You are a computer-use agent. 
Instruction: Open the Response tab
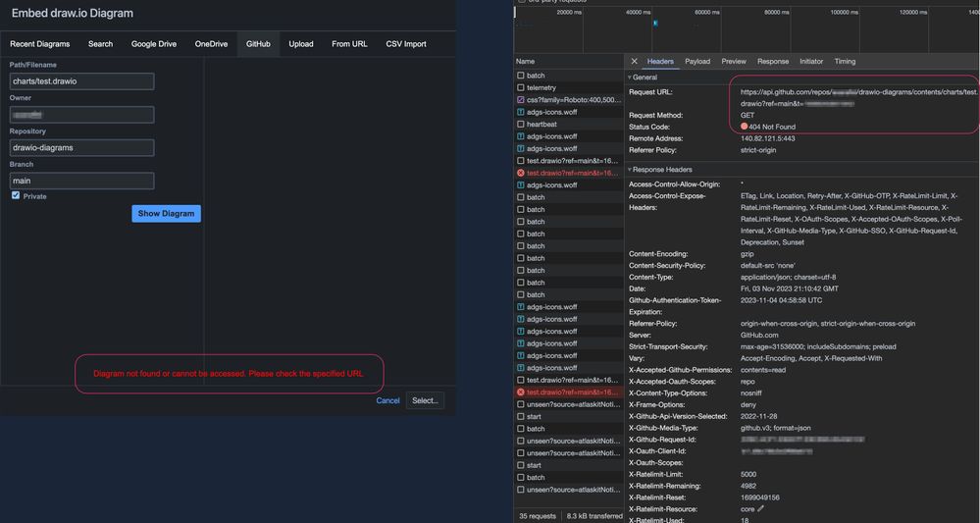coord(773,61)
